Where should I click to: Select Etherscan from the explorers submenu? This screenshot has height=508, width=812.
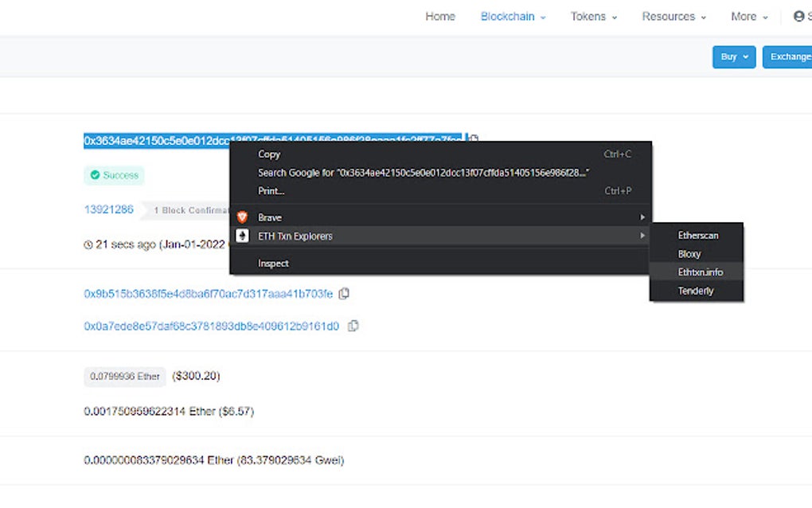pos(698,235)
